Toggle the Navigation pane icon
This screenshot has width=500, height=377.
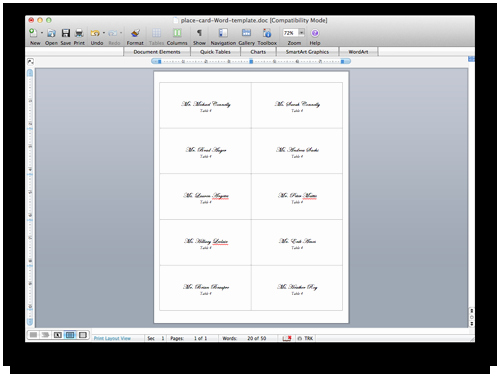click(x=223, y=33)
